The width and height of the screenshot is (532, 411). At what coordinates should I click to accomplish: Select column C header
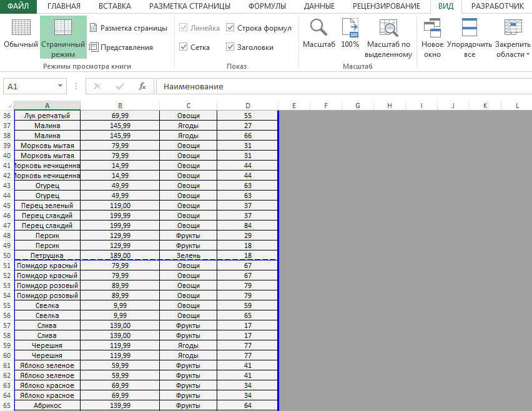pos(188,106)
